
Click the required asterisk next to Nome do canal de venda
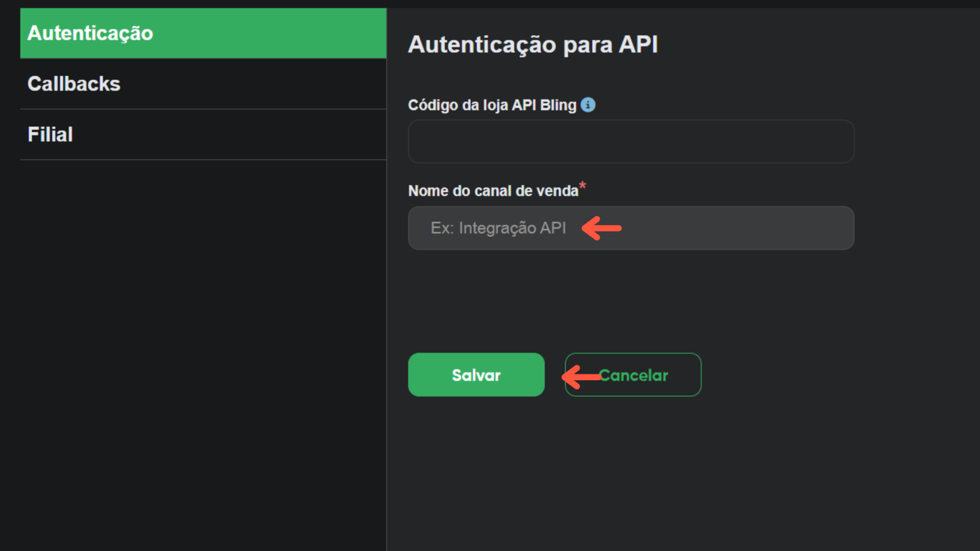coord(582,186)
